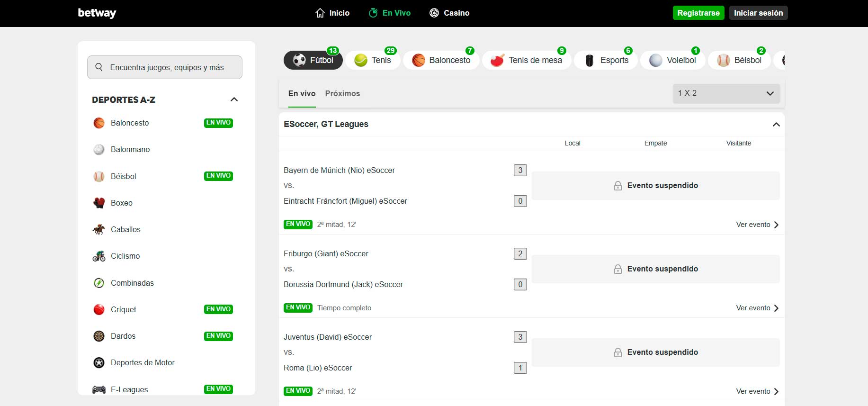Image resolution: width=868 pixels, height=406 pixels.
Task: Click Borussia Dortmund (Jack) eSoccer team
Action: point(343,284)
